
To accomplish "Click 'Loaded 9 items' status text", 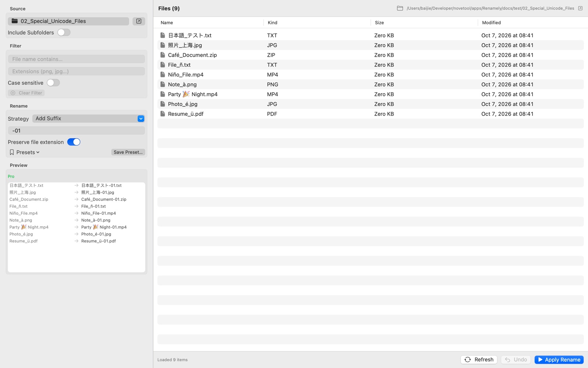I will click(x=172, y=360).
